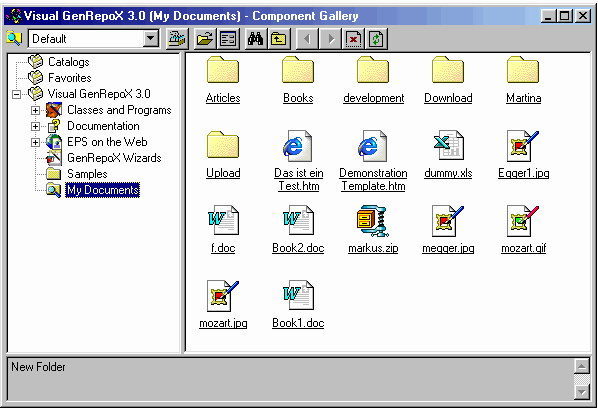The width and height of the screenshot is (598, 408).
Task: Expand the Classes and Programs node
Action: click(35, 110)
